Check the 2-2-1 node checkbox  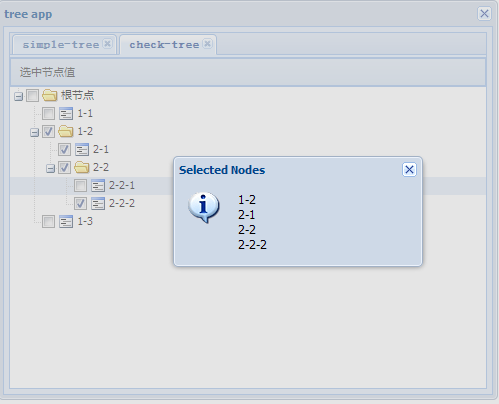[80, 185]
